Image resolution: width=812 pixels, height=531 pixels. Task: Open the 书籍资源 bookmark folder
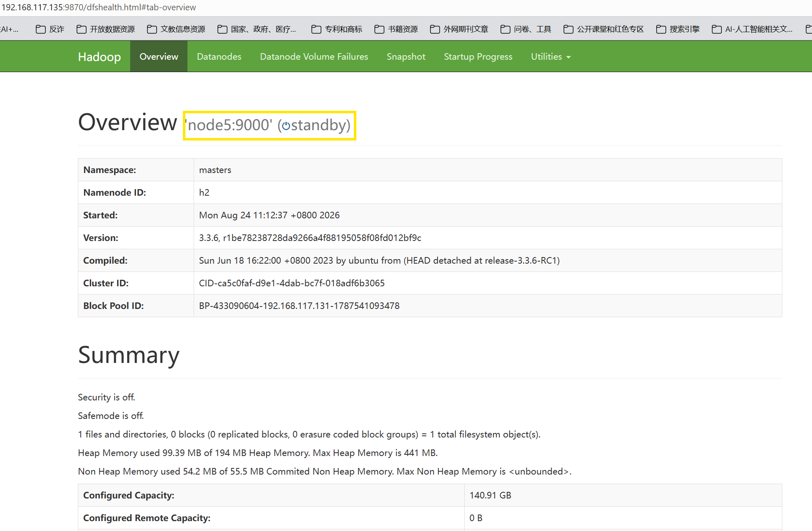coord(396,29)
